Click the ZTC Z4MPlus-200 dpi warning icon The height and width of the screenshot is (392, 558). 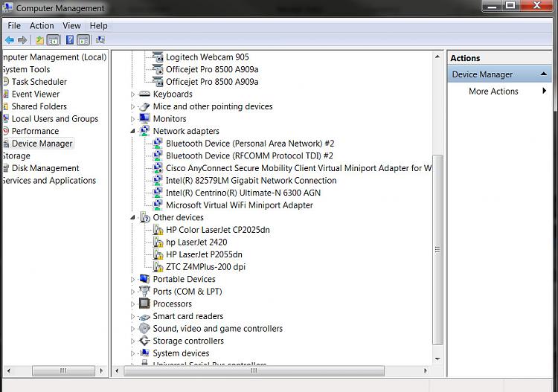158,267
